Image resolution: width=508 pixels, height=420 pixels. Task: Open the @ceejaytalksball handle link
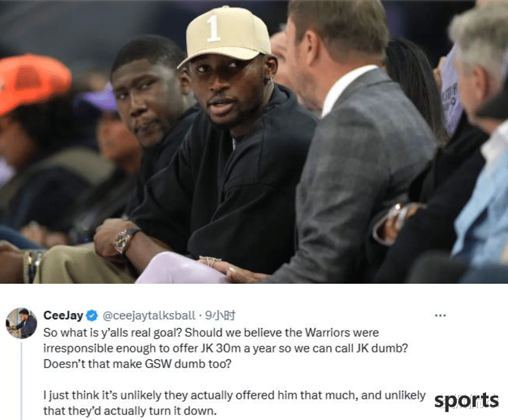[x=149, y=316]
